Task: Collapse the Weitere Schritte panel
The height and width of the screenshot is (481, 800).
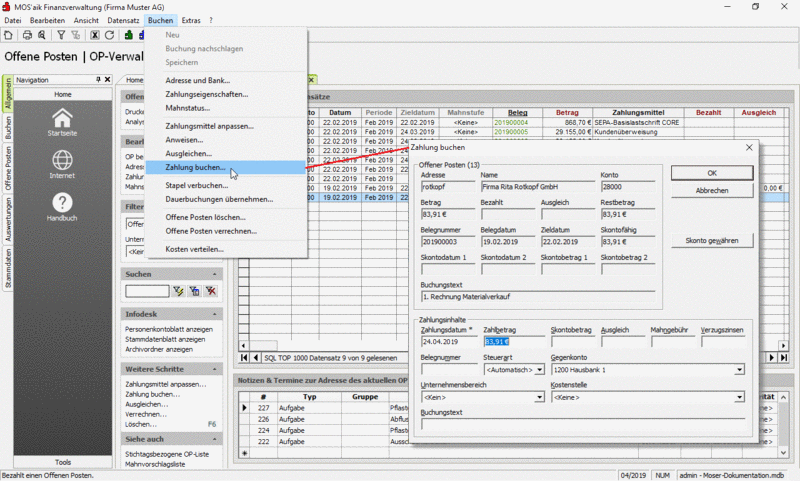Action: pos(214,369)
